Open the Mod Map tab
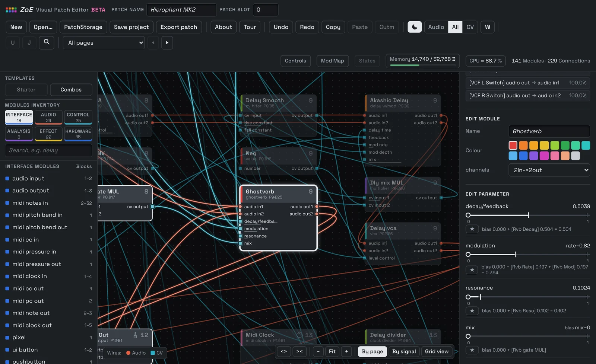The width and height of the screenshot is (596, 364). [x=332, y=61]
